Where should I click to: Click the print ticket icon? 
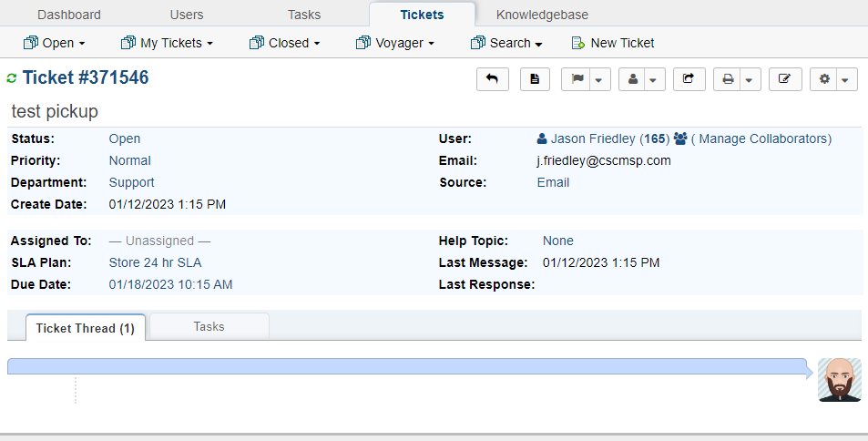(x=728, y=79)
